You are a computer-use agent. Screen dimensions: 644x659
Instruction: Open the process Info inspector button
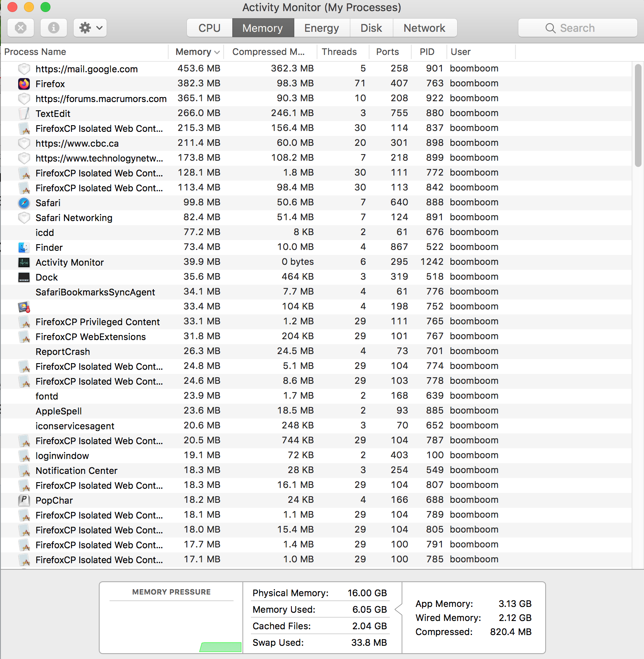pos(54,28)
